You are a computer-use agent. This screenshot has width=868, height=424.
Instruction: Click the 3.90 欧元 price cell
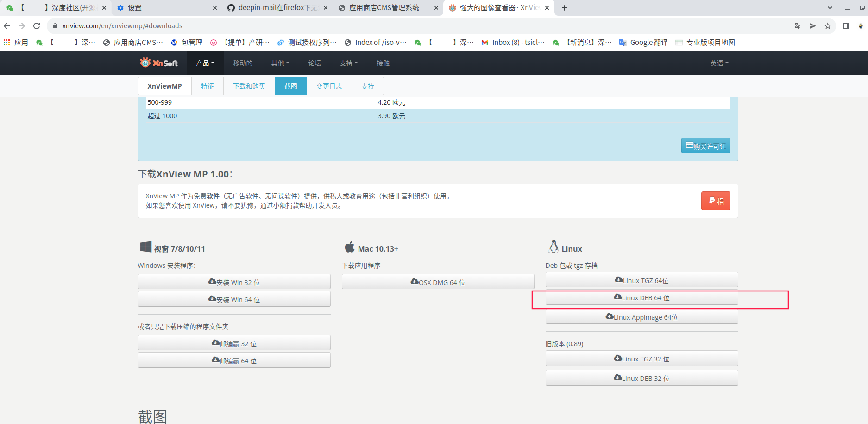[x=391, y=116]
